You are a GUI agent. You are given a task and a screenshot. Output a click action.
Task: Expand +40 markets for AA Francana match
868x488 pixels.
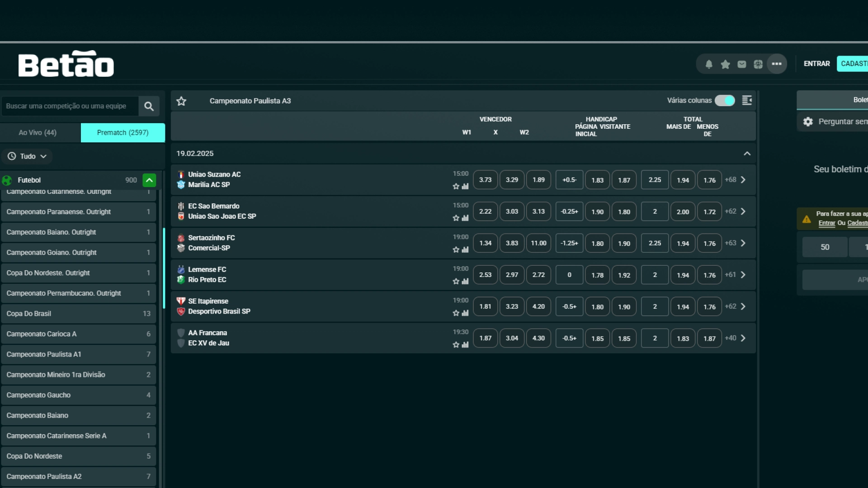pyautogui.click(x=735, y=338)
